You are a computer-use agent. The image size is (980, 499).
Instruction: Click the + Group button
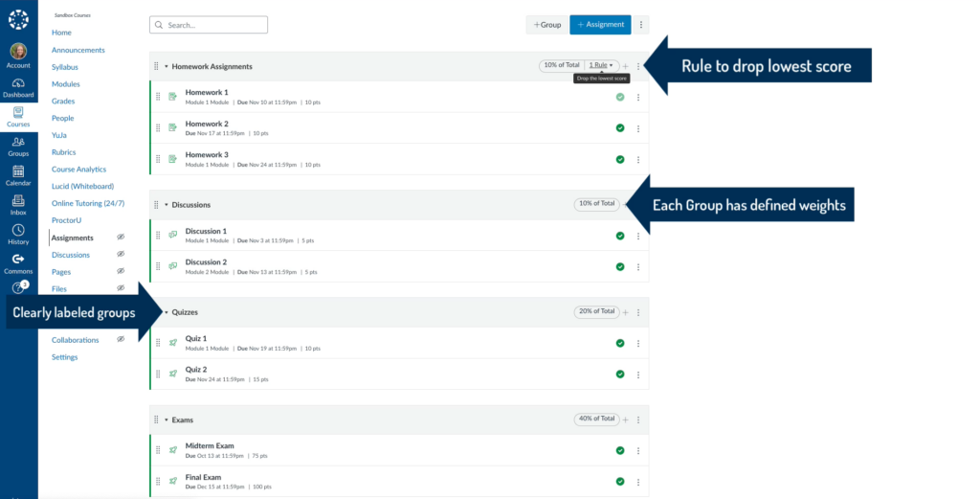point(546,25)
